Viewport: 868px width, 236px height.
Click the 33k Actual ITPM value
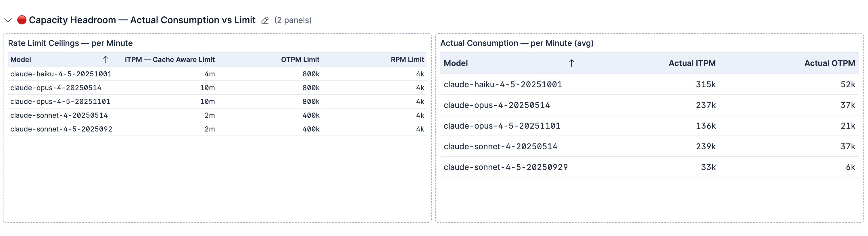tap(708, 167)
